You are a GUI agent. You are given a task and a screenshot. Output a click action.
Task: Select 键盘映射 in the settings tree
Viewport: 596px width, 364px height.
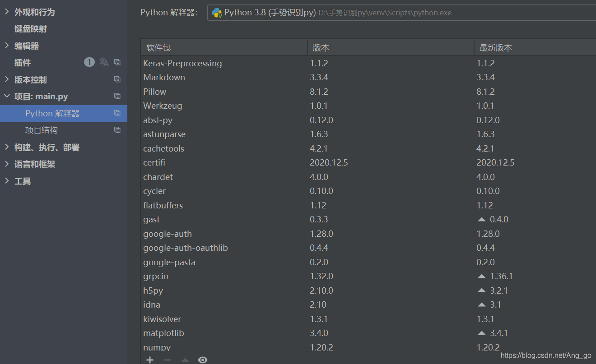coord(31,29)
